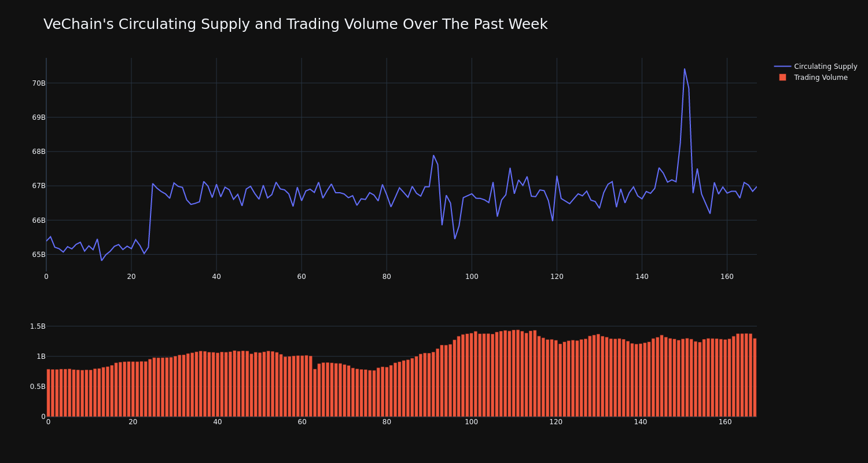Click the first bar of the volume chart

48,393
